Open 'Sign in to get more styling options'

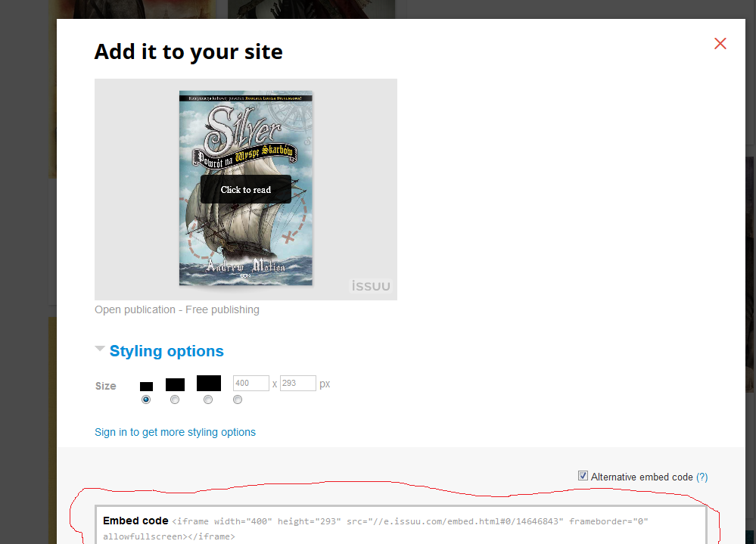tap(175, 432)
